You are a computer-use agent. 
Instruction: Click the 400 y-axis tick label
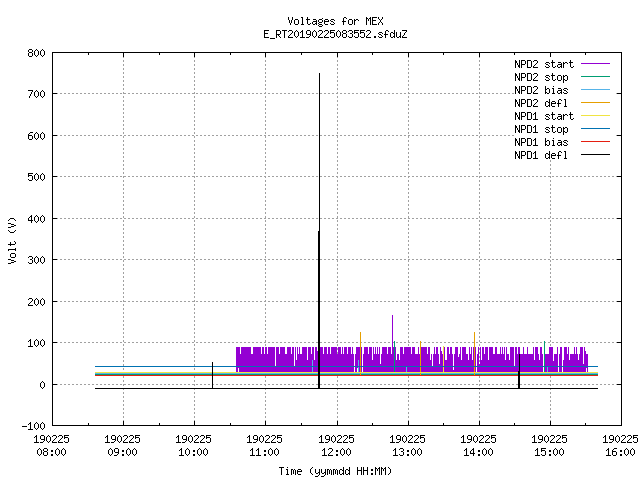coord(36,219)
